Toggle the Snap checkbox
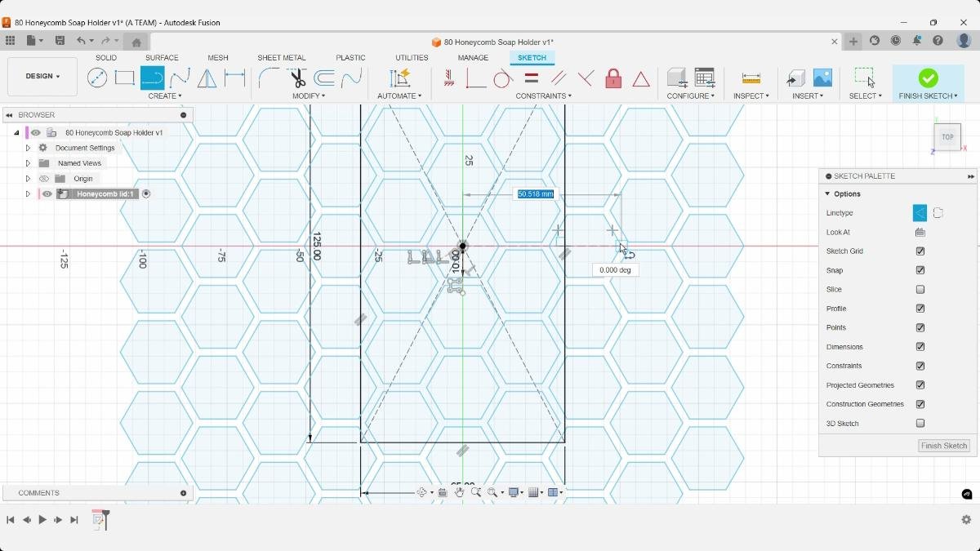Viewport: 980px width, 551px height. click(x=920, y=270)
